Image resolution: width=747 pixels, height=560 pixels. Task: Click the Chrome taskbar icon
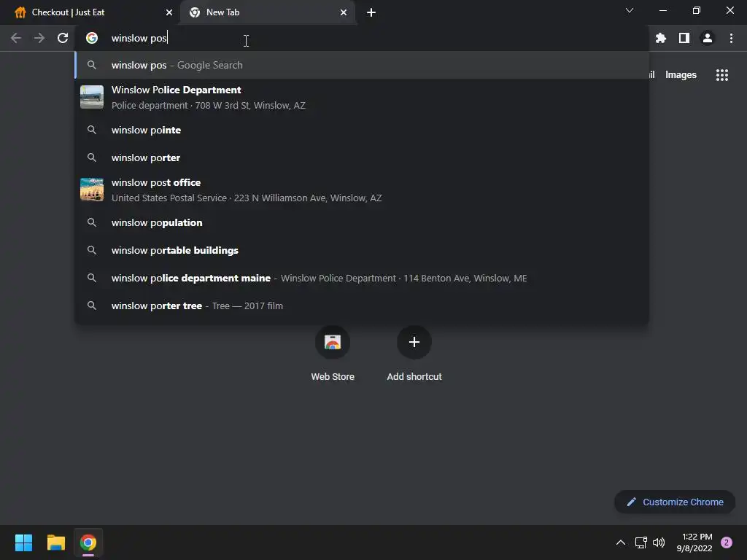pos(88,542)
